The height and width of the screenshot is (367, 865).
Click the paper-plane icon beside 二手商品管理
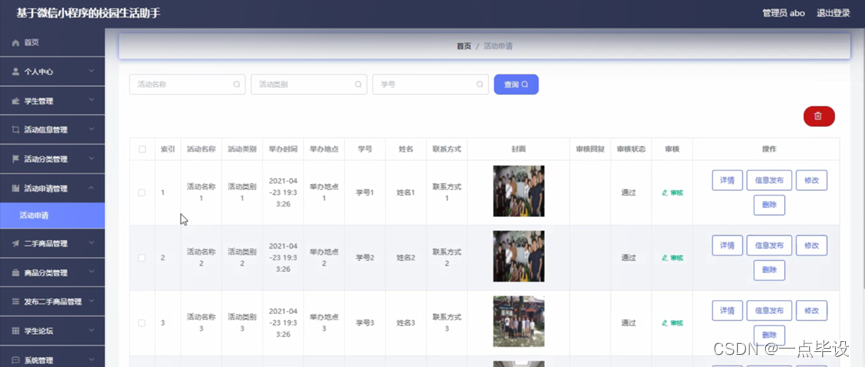(15, 243)
